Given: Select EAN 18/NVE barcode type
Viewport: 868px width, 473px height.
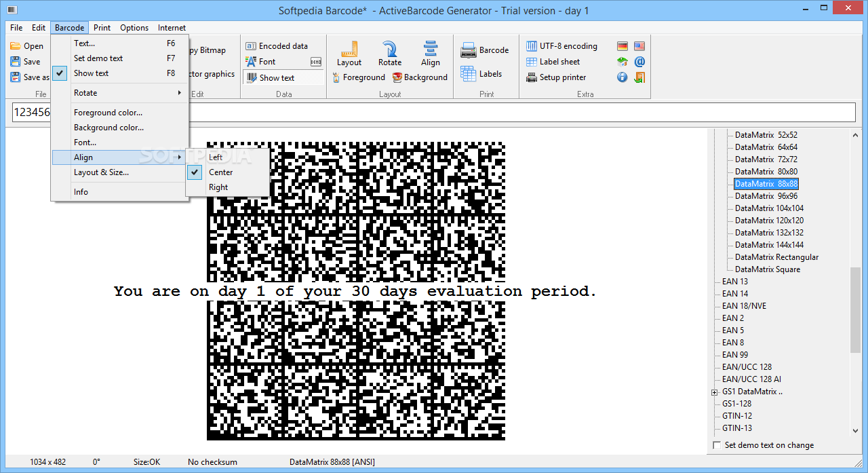Looking at the screenshot, I should point(744,306).
